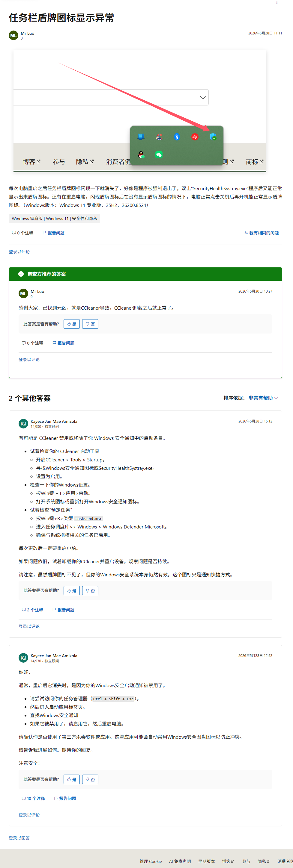Click 登录以回答 at the page bottom
293x868 pixels.
coord(19,838)
